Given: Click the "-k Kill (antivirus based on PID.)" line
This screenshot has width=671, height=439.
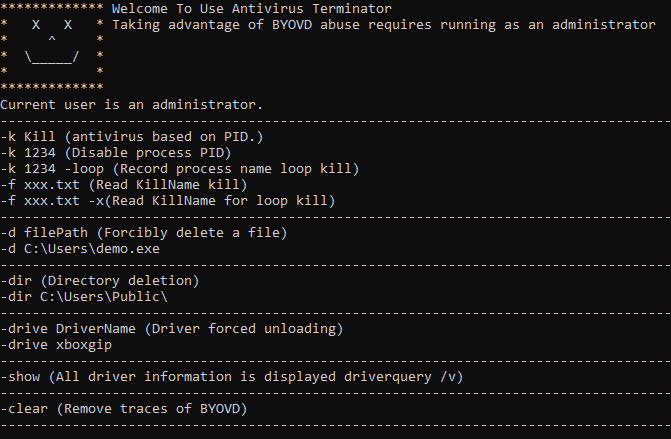Looking at the screenshot, I should click(131, 136).
